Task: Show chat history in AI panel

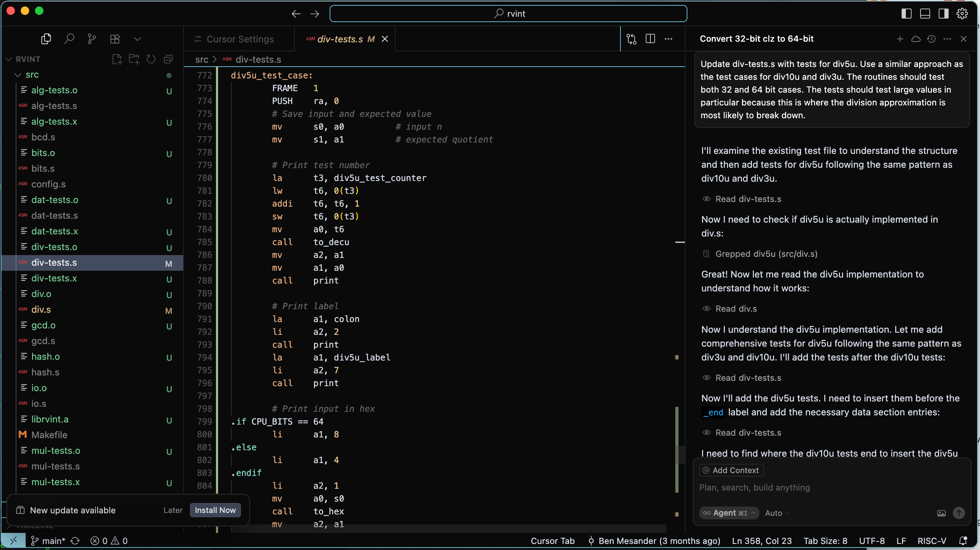Action: click(x=931, y=39)
